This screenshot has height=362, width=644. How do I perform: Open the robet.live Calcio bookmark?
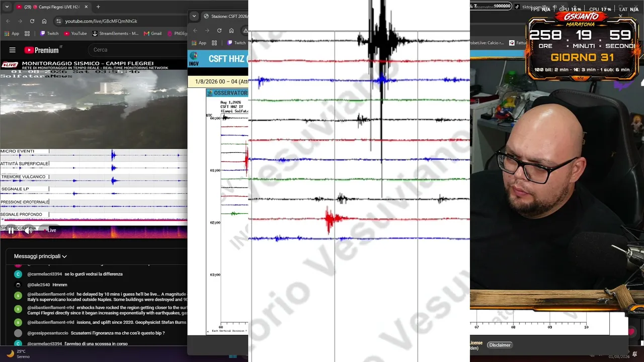(x=487, y=43)
